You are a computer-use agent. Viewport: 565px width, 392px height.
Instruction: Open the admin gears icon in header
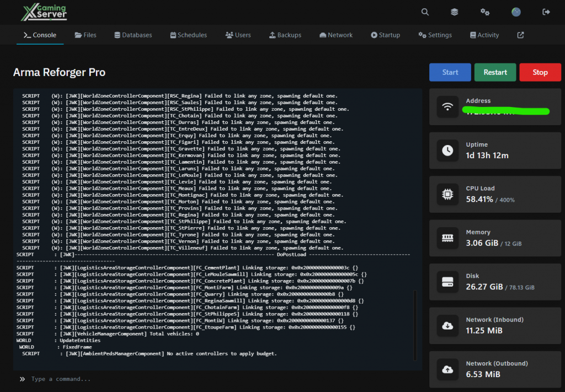pos(485,12)
